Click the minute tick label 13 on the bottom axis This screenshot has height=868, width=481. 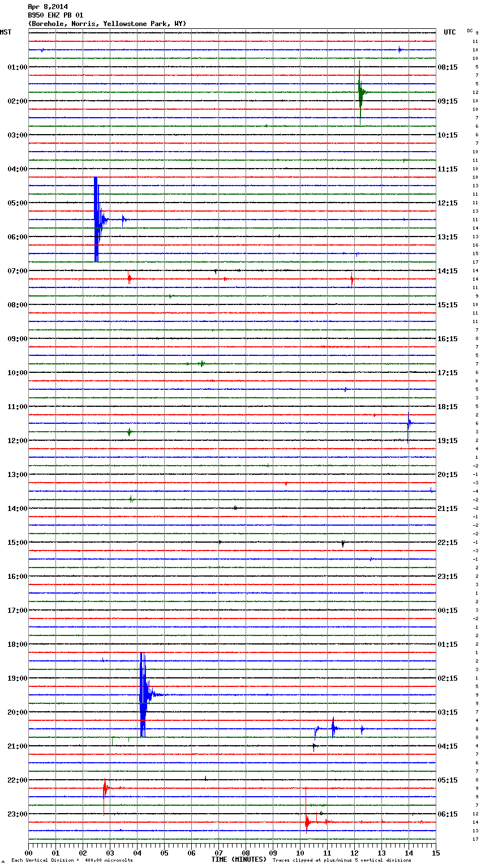(x=381, y=853)
